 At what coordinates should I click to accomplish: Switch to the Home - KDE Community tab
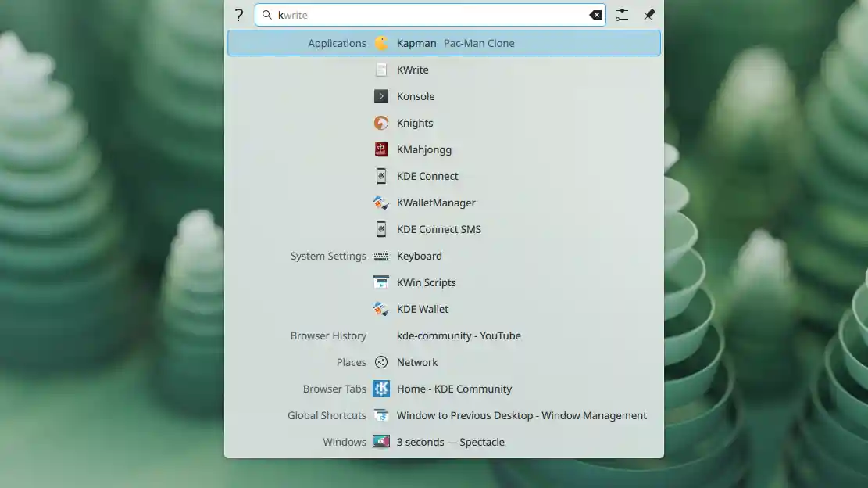pos(454,389)
